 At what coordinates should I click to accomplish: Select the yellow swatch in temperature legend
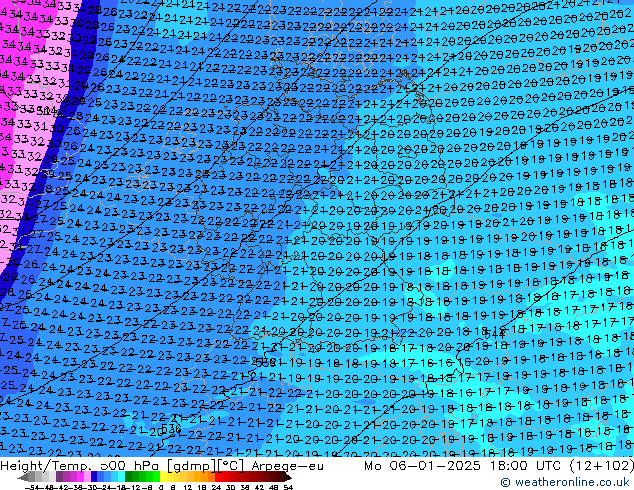(163, 477)
